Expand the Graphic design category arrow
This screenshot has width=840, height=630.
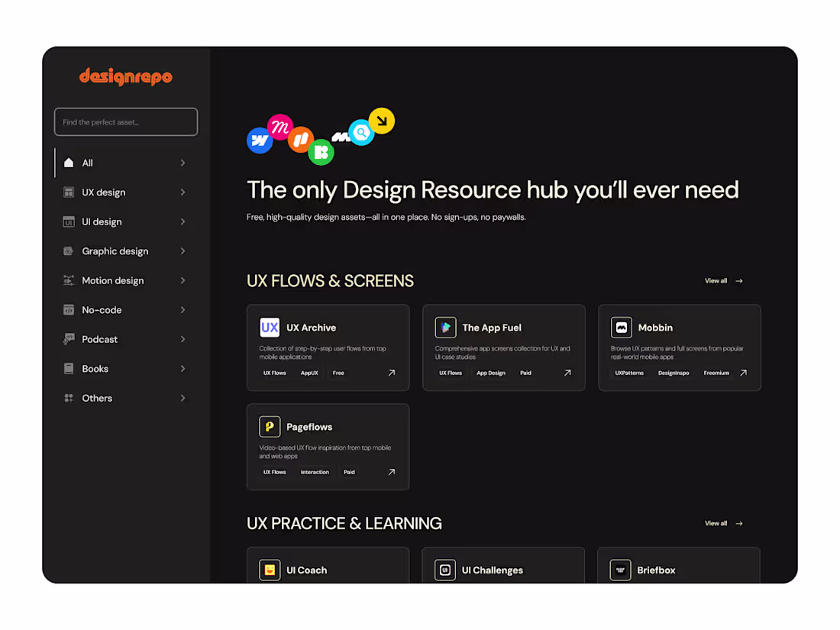183,251
